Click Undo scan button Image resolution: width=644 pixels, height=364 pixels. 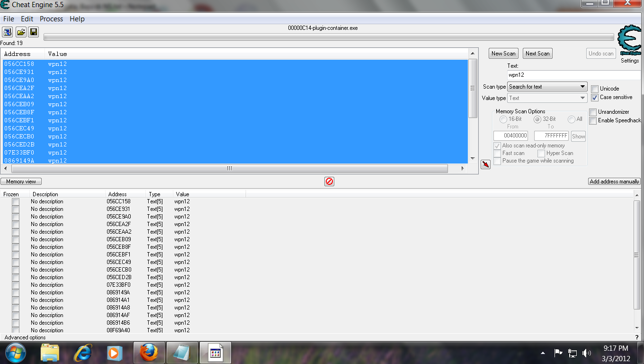pyautogui.click(x=601, y=54)
